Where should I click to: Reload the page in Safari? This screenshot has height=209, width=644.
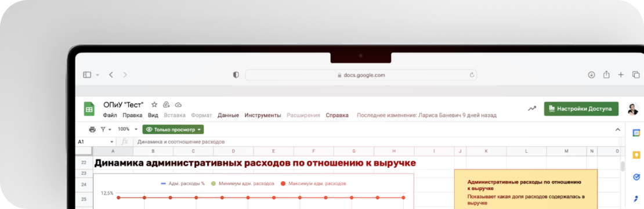[472, 75]
